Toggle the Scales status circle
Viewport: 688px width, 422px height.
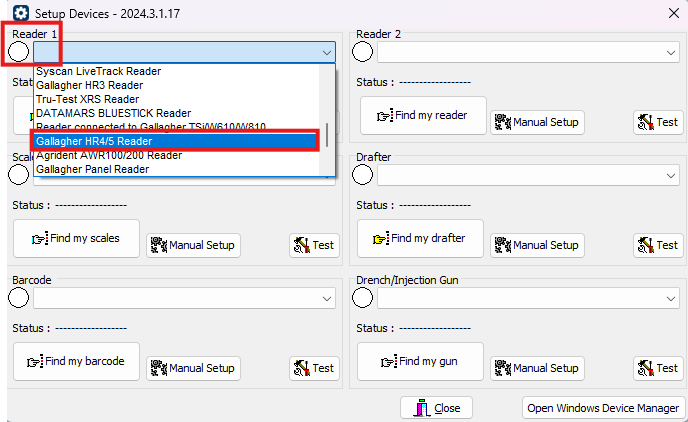pyautogui.click(x=18, y=175)
